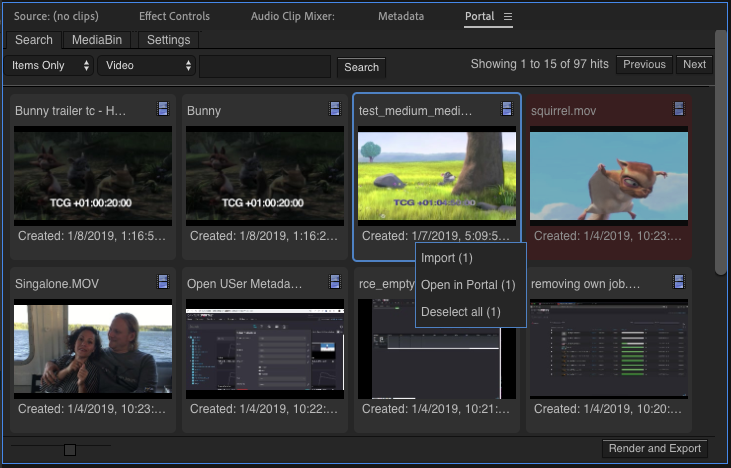Viewport: 731px width, 468px height.
Task: Open the Video media type dropdown
Action: (x=146, y=65)
